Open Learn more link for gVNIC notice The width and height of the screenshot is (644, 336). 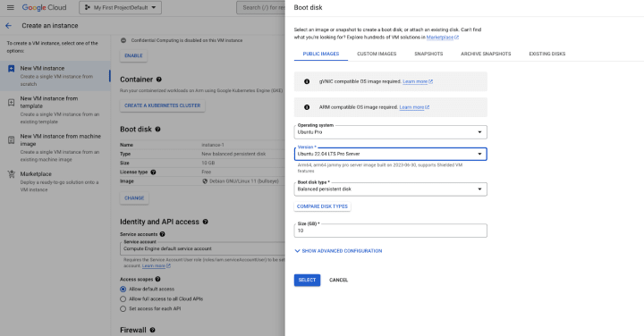[x=418, y=81]
